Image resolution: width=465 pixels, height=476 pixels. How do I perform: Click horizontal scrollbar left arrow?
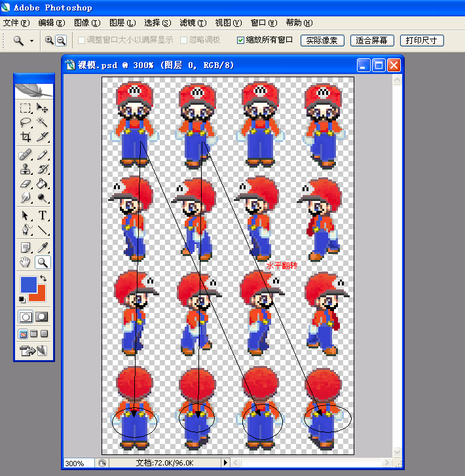(236, 463)
